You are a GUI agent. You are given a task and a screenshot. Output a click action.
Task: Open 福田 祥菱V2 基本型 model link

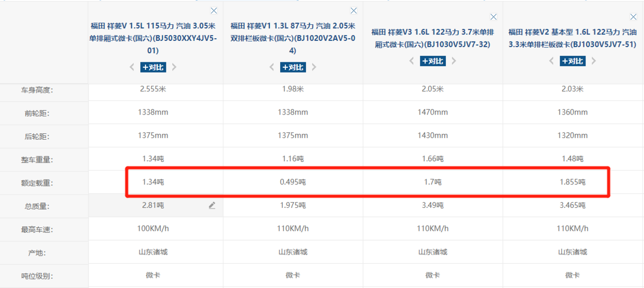coord(573,38)
